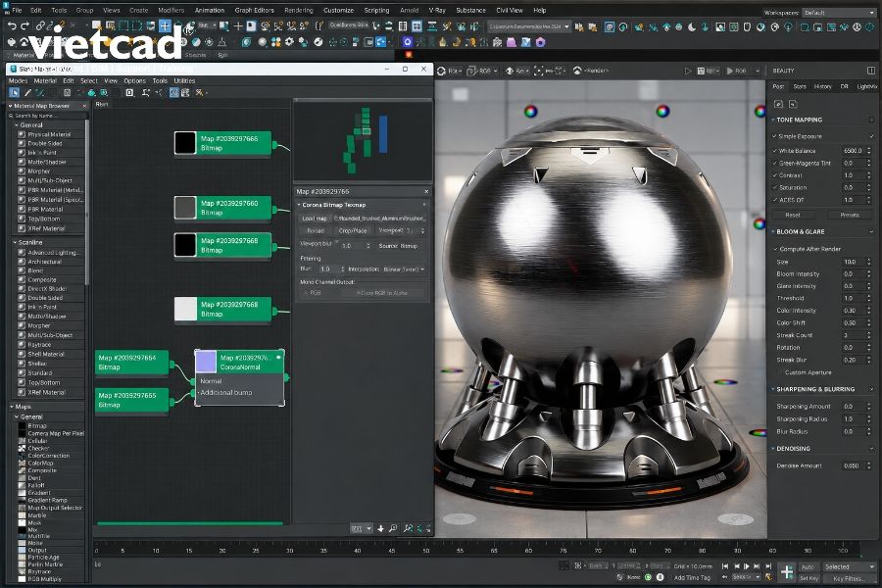The width and height of the screenshot is (882, 588).
Task: Switch to the LightMix tab
Action: click(867, 86)
